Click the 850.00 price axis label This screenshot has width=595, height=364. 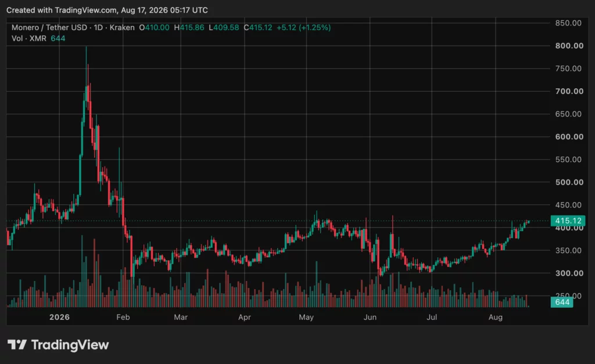(568, 23)
